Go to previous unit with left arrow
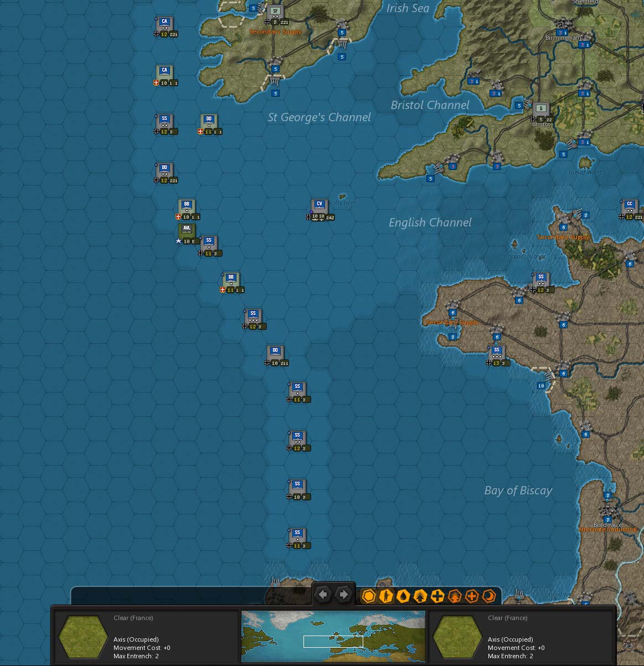This screenshot has width=644, height=666. click(x=323, y=595)
